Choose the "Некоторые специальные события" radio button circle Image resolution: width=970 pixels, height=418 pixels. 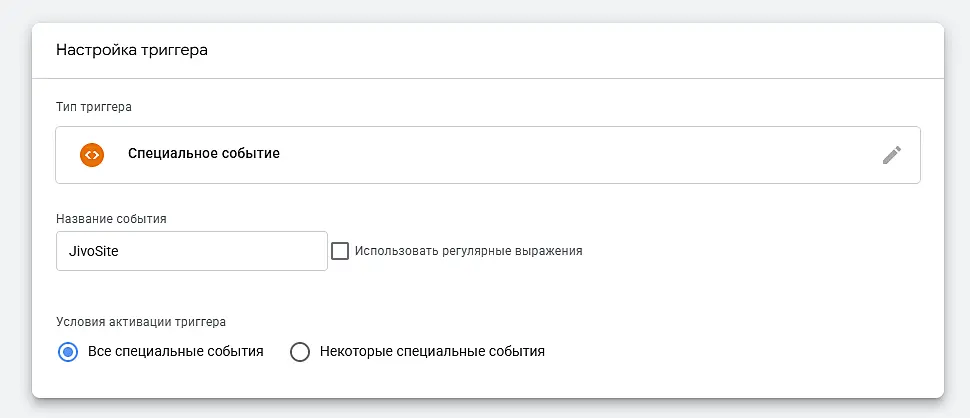(300, 352)
